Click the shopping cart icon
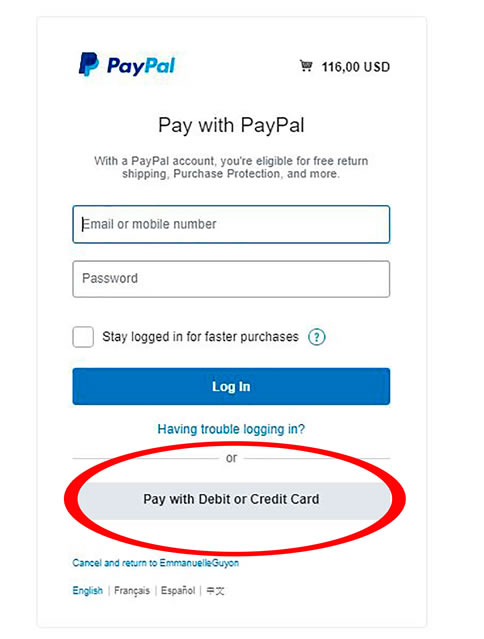The width and height of the screenshot is (484, 639). (x=306, y=66)
